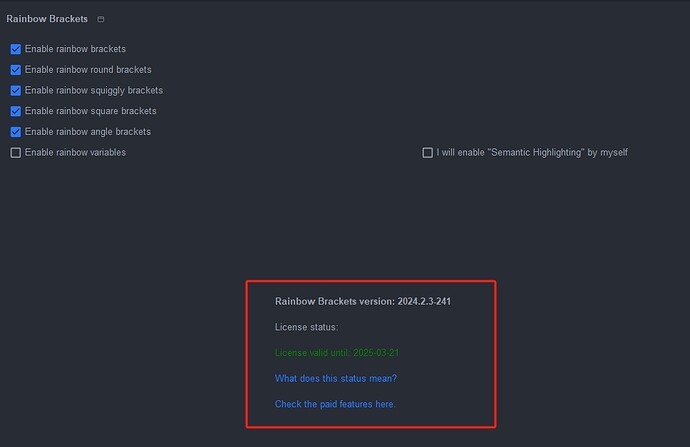Screen dimensions: 690x447
Task: Uncheck Enable rainbow angle brackets
Action: pos(16,132)
